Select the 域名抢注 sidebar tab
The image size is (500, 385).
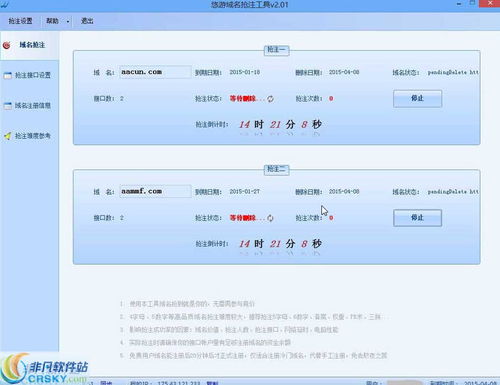29,45
